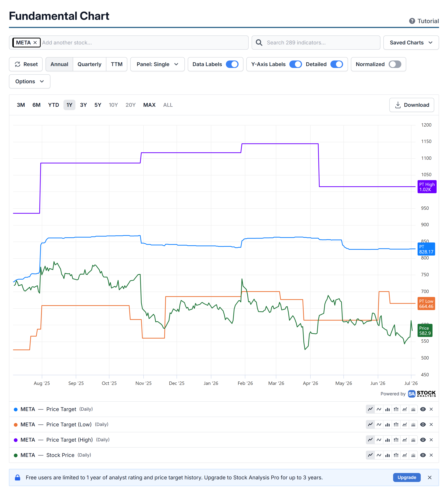448x501 pixels.
Task: Select the 6M time range
Action: coord(36,105)
